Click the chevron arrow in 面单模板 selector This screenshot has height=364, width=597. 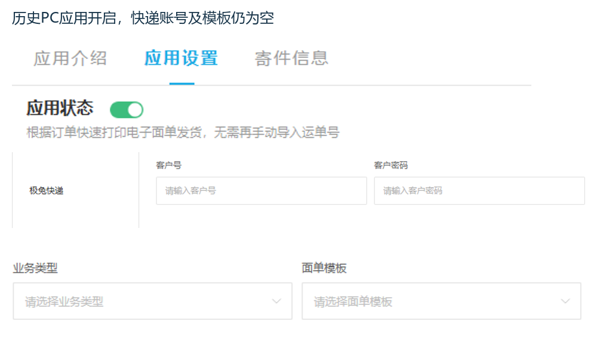(x=565, y=301)
